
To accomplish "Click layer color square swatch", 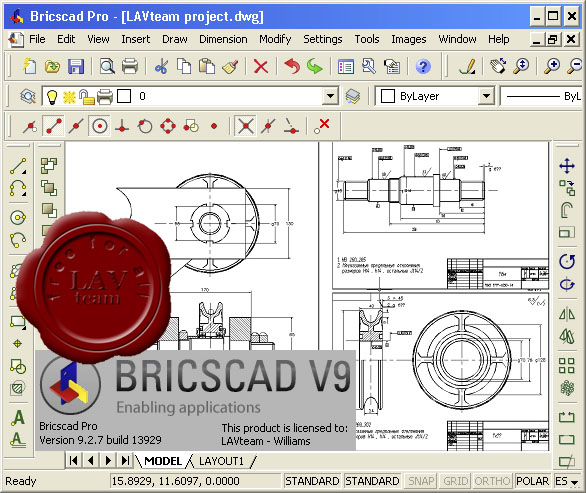I will pyautogui.click(x=124, y=96).
